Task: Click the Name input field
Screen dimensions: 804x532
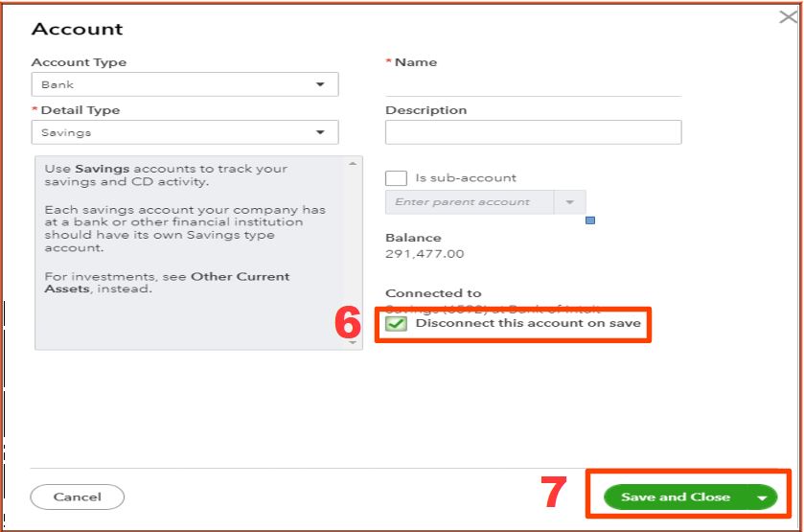Action: [533, 84]
